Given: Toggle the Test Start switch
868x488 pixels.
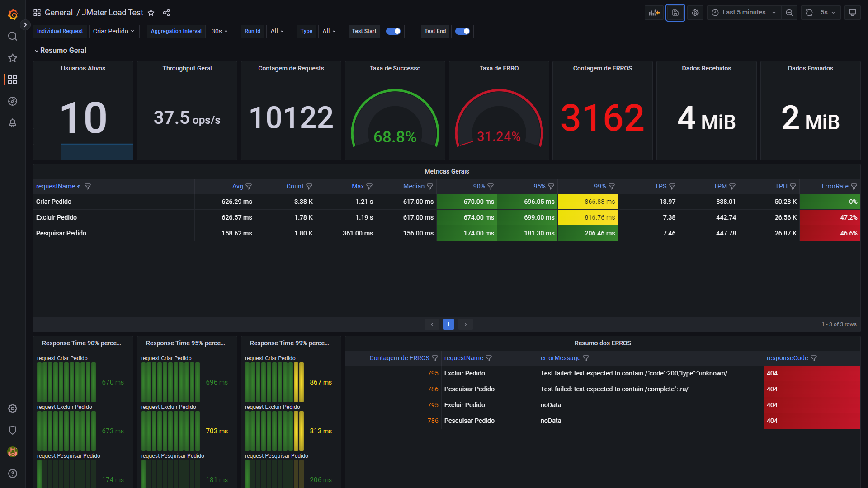Looking at the screenshot, I should coord(393,31).
